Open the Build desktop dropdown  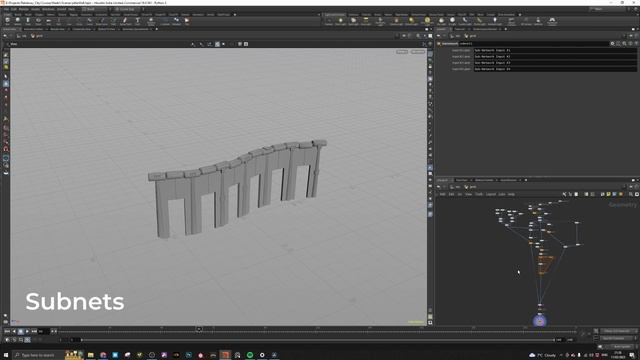pos(96,9)
